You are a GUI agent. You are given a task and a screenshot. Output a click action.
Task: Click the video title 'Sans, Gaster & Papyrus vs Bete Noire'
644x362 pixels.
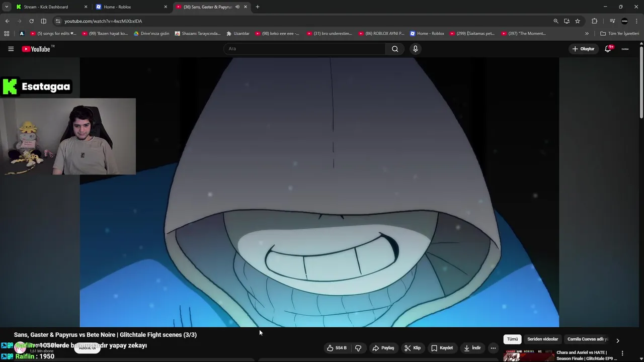click(x=105, y=335)
